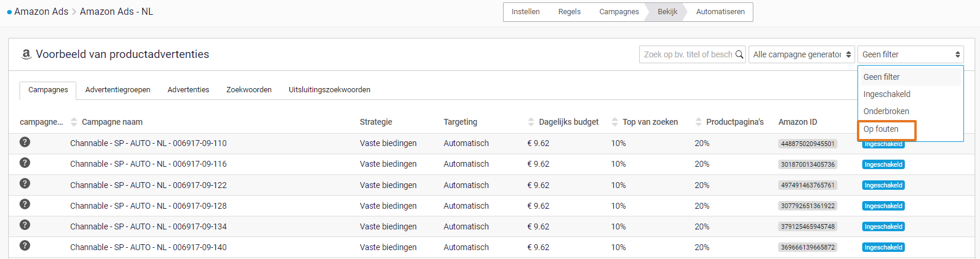Click campaign name ending 09-128
The width and height of the screenshot is (980, 259).
(x=149, y=206)
